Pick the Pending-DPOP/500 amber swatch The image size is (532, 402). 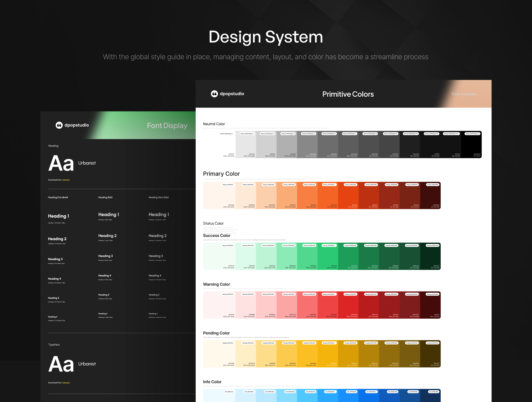pyautogui.click(x=328, y=354)
